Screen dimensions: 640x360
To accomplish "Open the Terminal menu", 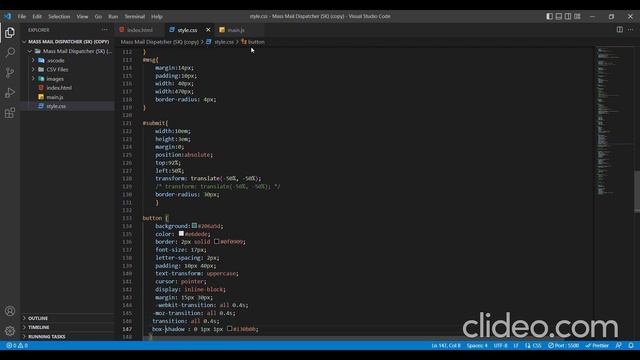I will 135,16.
